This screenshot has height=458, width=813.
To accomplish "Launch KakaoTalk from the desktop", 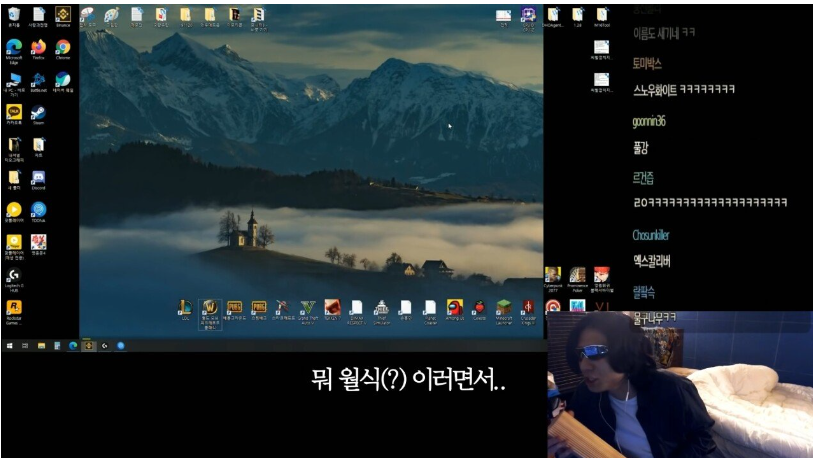I will (x=14, y=115).
